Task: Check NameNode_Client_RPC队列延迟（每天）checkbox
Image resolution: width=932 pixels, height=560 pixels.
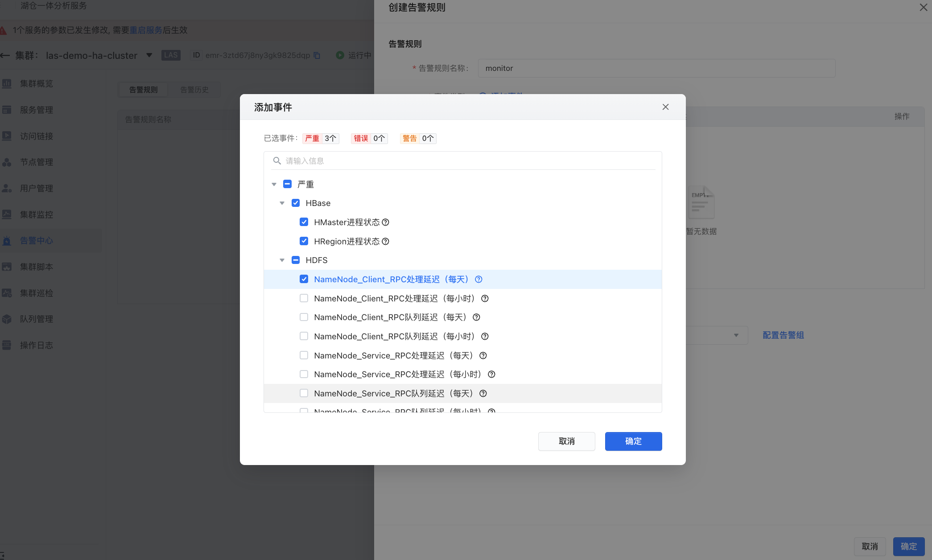Action: (304, 317)
